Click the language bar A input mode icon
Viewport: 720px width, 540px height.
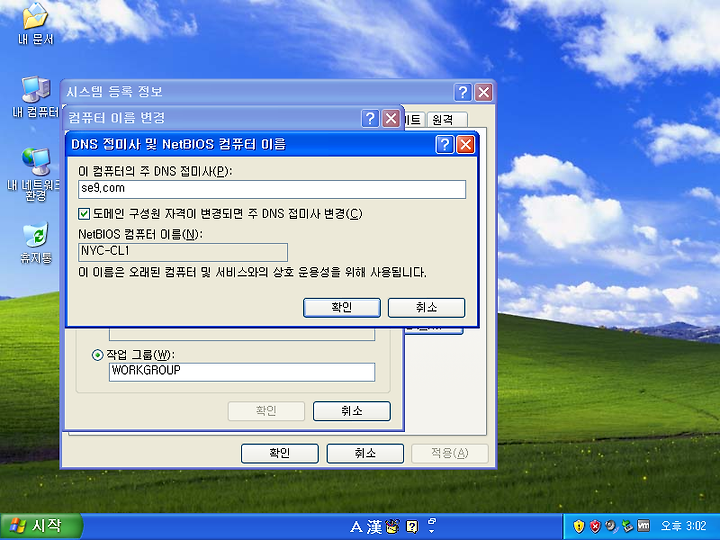pyautogui.click(x=356, y=527)
